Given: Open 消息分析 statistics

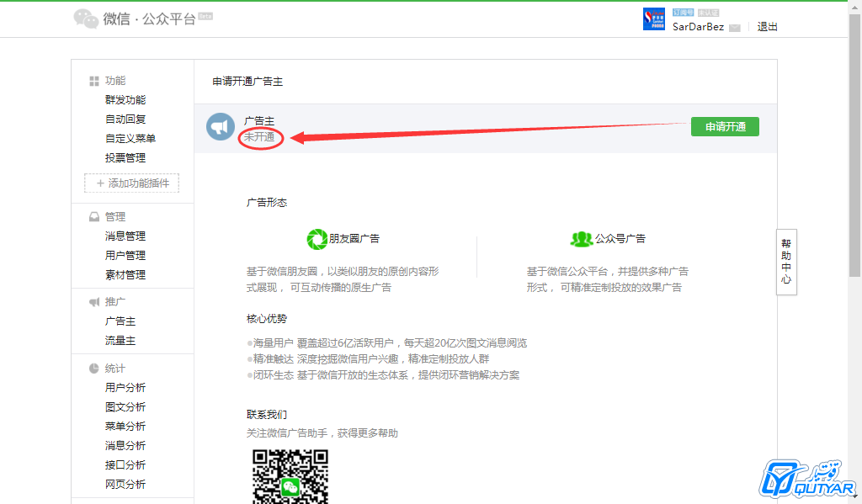Looking at the screenshot, I should pos(125,446).
